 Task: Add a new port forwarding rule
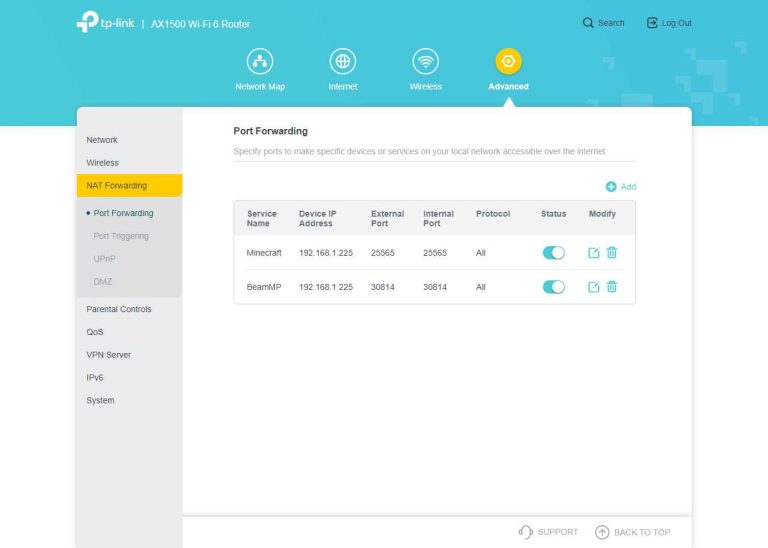[620, 187]
